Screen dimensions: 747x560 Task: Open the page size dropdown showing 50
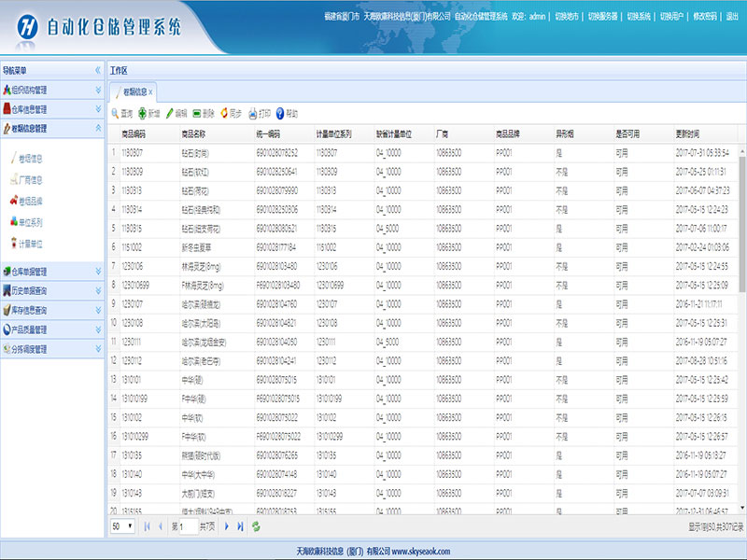coord(122,526)
